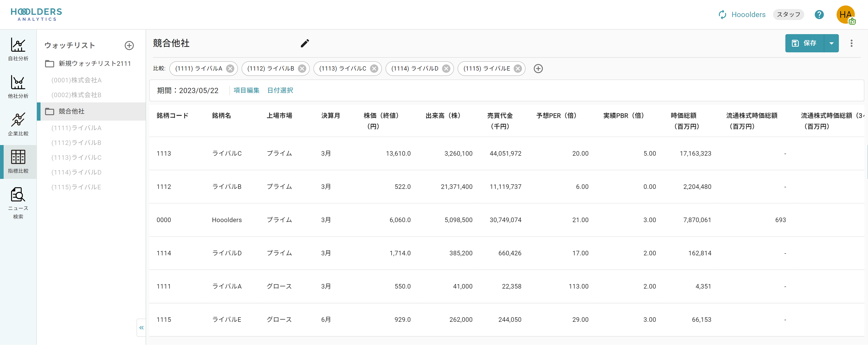The height and width of the screenshot is (345, 868).
Task: Go to 企業比較 in sidebar
Action: pos(18,124)
